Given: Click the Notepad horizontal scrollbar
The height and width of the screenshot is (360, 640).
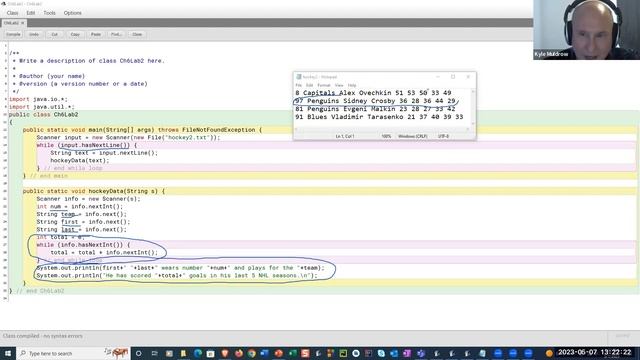Looking at the screenshot, I should point(382,129).
